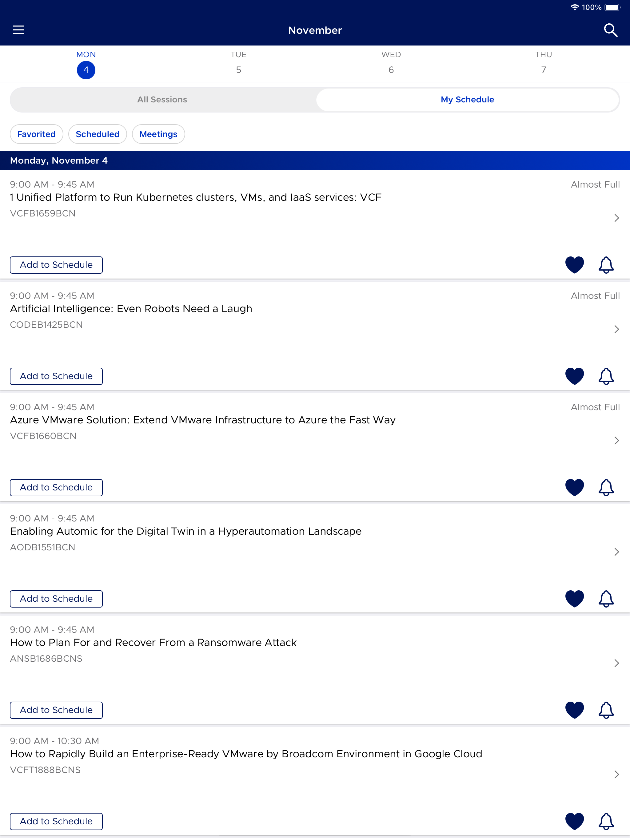Image resolution: width=630 pixels, height=840 pixels.
Task: Open chevron for Google Cloud session
Action: [x=616, y=774]
